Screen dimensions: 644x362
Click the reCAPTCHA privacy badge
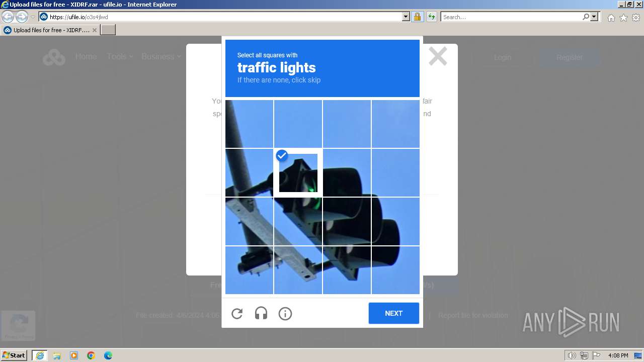tap(18, 326)
